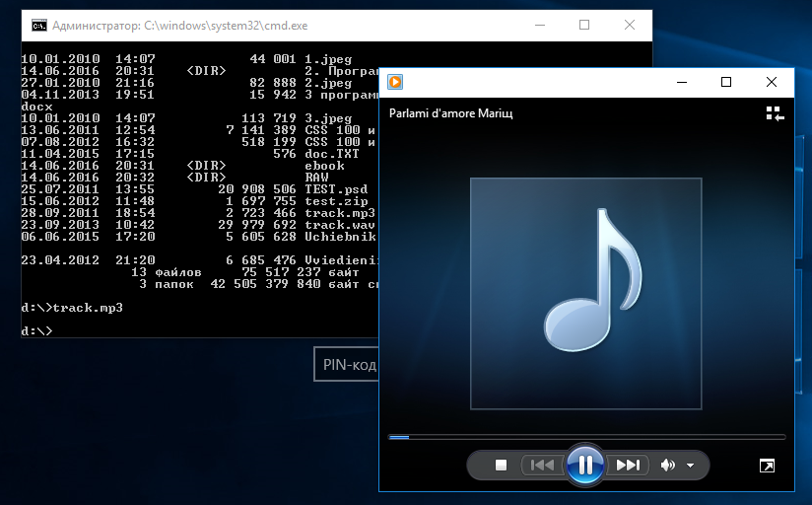Click the test.zip entry in listing
This screenshot has height=505, width=812.
point(336,201)
